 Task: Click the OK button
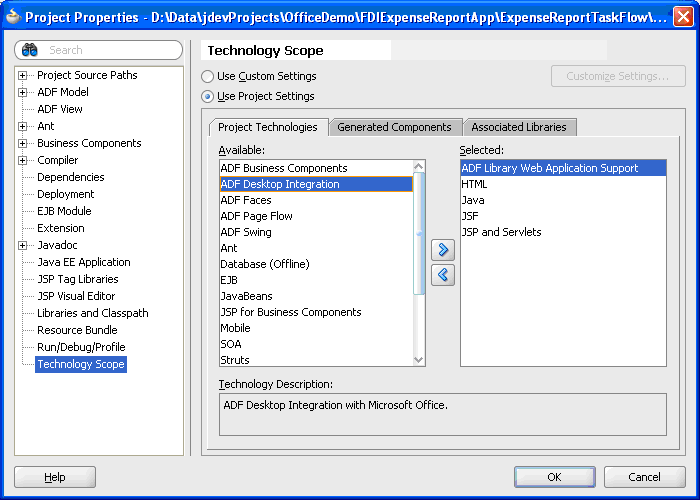click(554, 477)
